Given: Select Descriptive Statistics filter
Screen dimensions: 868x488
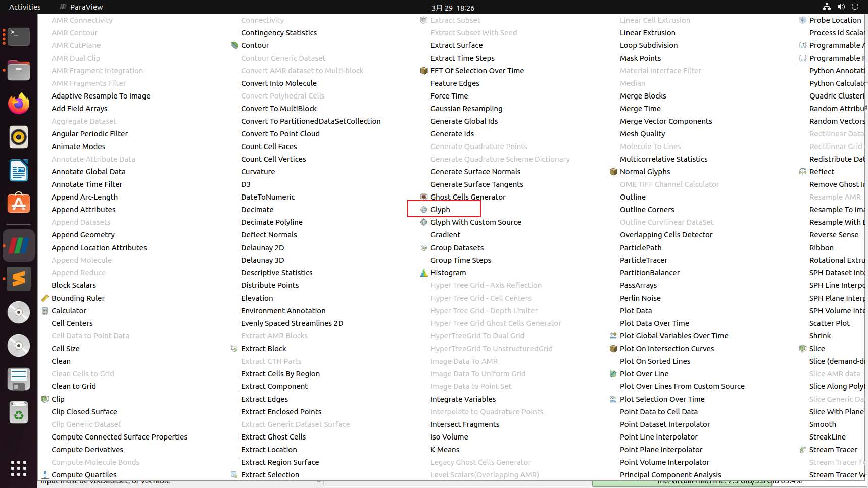Looking at the screenshot, I should 277,273.
